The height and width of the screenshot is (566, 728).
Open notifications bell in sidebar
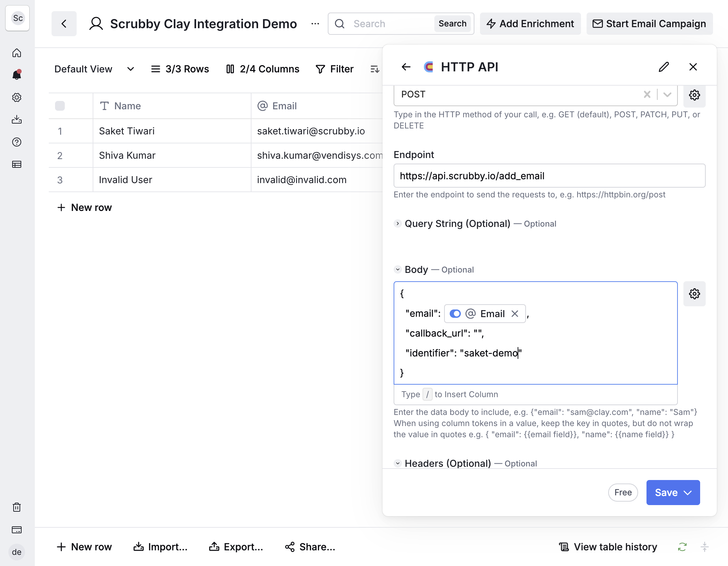click(17, 75)
